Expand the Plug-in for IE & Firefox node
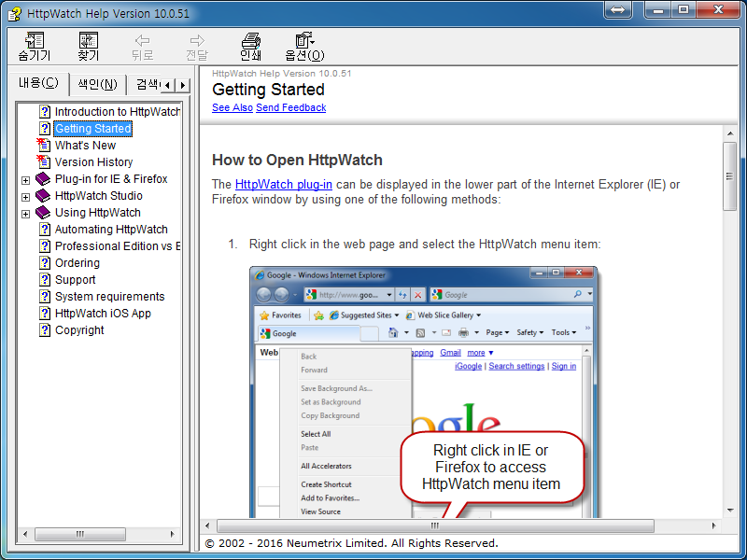The image size is (747, 560). point(26,180)
